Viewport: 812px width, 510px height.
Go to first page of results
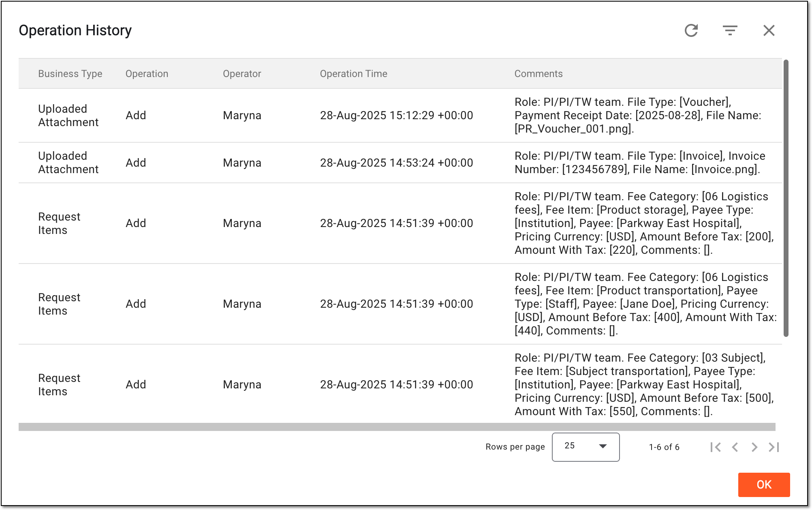pos(716,447)
